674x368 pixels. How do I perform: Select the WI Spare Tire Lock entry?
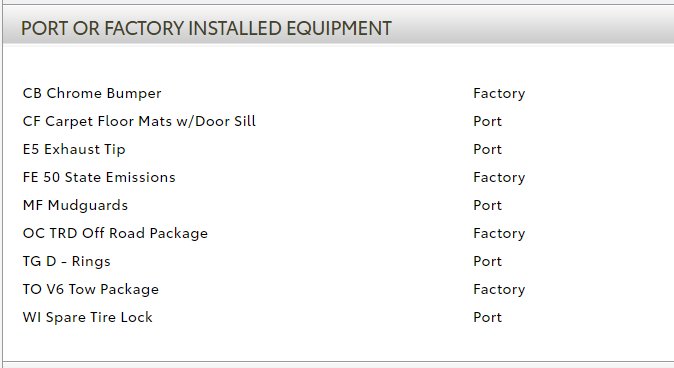88,317
